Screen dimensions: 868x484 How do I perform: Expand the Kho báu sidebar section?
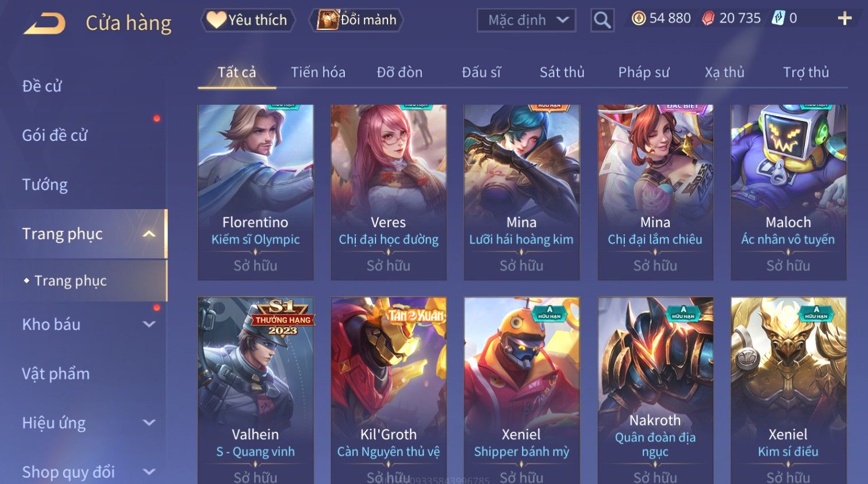pyautogui.click(x=149, y=324)
